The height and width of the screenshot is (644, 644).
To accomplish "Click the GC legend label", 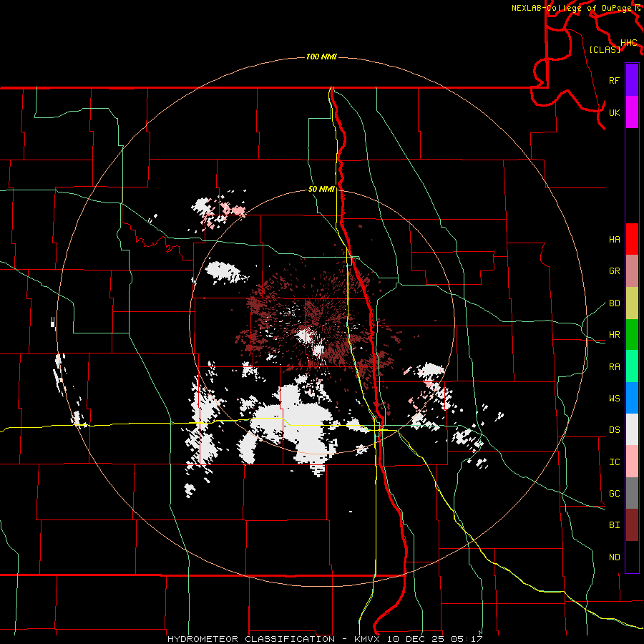I will point(615,494).
